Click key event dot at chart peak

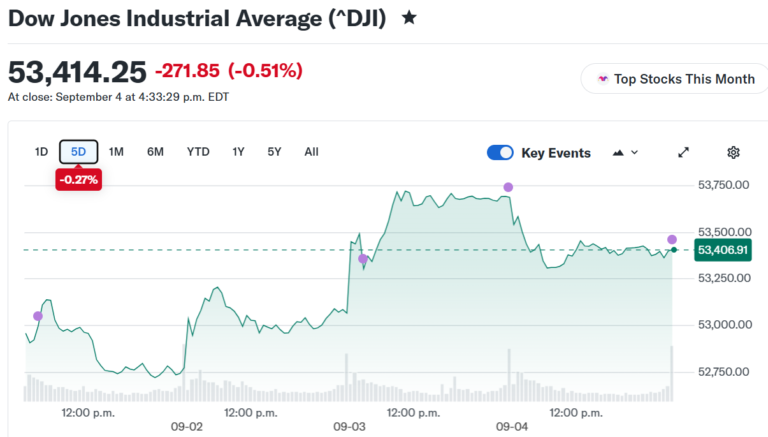click(x=508, y=187)
